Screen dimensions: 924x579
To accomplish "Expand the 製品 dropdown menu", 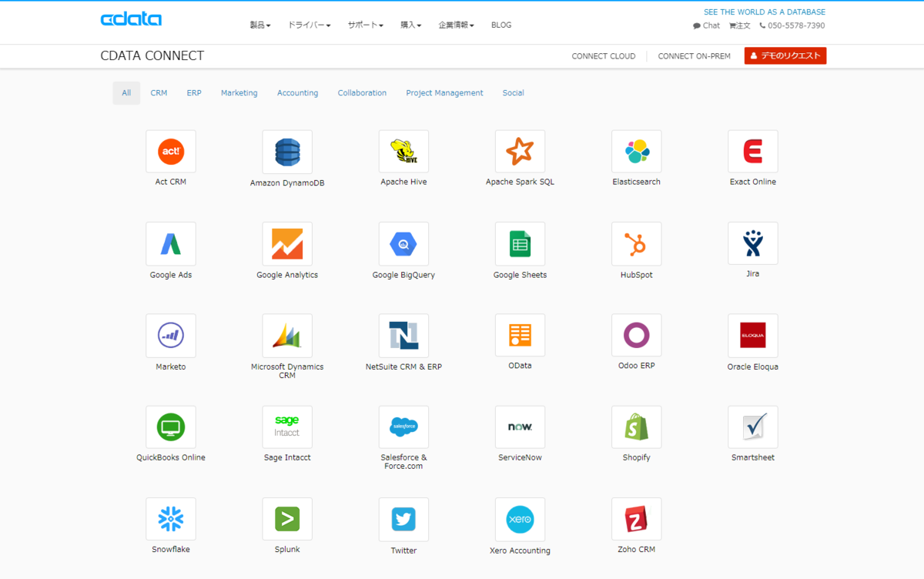I will (260, 25).
